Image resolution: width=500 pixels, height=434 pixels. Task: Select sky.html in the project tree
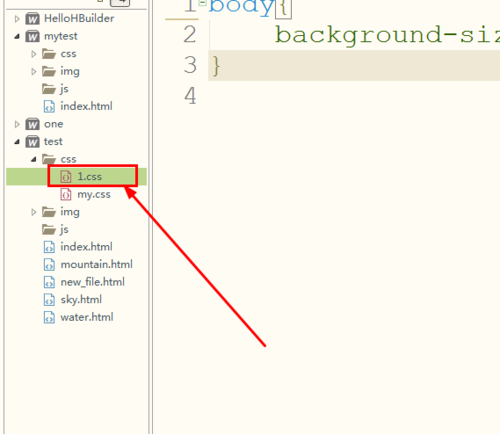[81, 300]
